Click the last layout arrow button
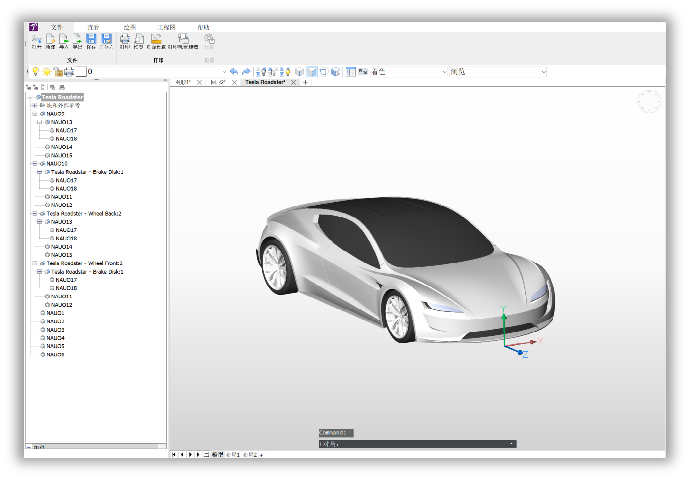The width and height of the screenshot is (691, 481). pyautogui.click(x=198, y=454)
